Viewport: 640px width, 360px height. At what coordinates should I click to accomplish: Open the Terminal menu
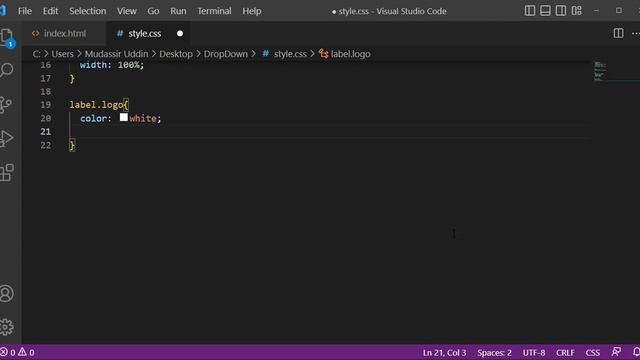(214, 11)
